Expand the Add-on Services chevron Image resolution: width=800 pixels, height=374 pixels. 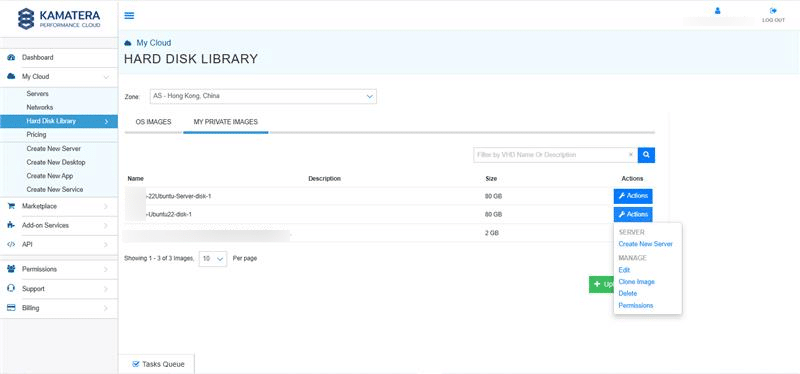point(106,226)
